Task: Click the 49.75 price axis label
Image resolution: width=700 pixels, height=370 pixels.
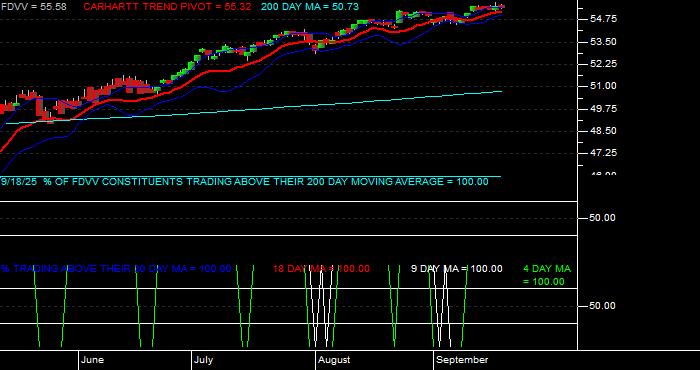Action: 603,108
